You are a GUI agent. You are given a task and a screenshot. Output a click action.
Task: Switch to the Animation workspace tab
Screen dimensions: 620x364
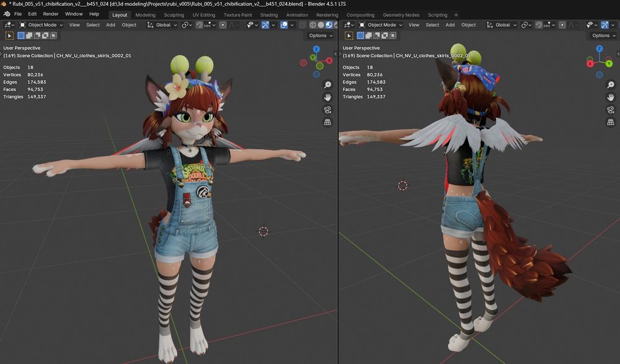point(297,15)
